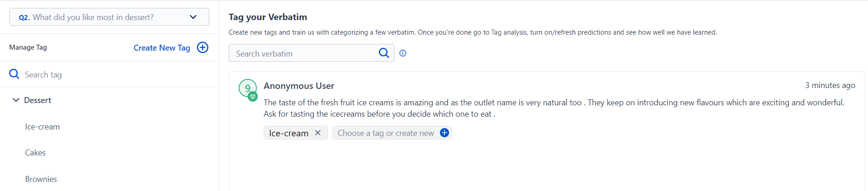This screenshot has width=868, height=191.
Task: Click the Search verbatim magnifier icon
Action: [x=384, y=53]
